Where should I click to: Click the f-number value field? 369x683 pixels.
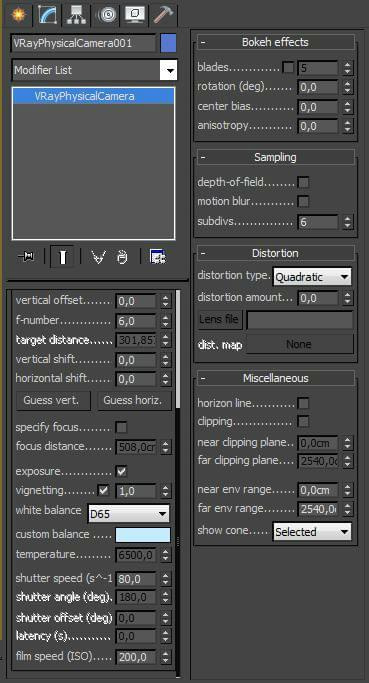(135, 321)
